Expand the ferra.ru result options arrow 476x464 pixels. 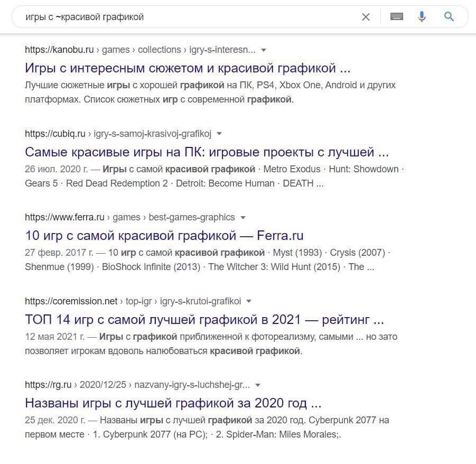243,218
